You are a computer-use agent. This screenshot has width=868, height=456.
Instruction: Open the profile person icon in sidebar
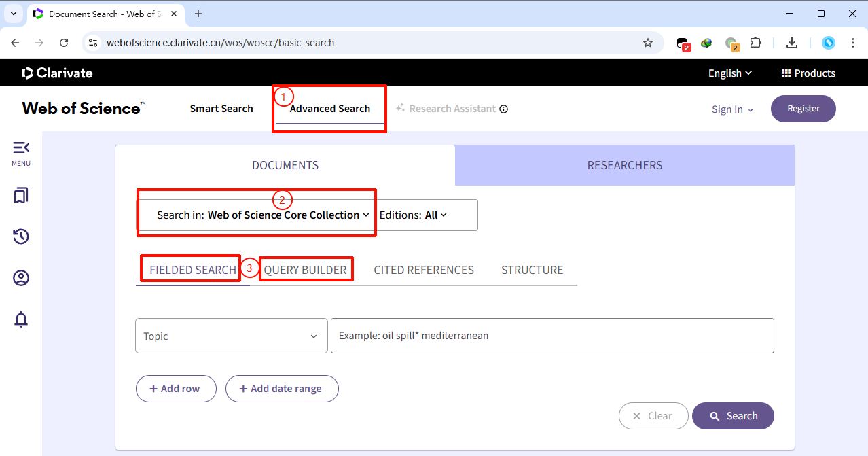[21, 278]
